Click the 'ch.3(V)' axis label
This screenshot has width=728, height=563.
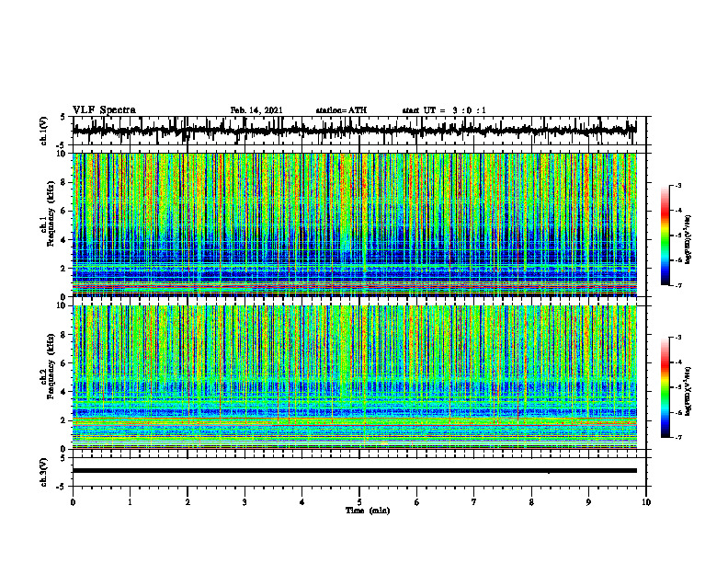click(x=44, y=472)
